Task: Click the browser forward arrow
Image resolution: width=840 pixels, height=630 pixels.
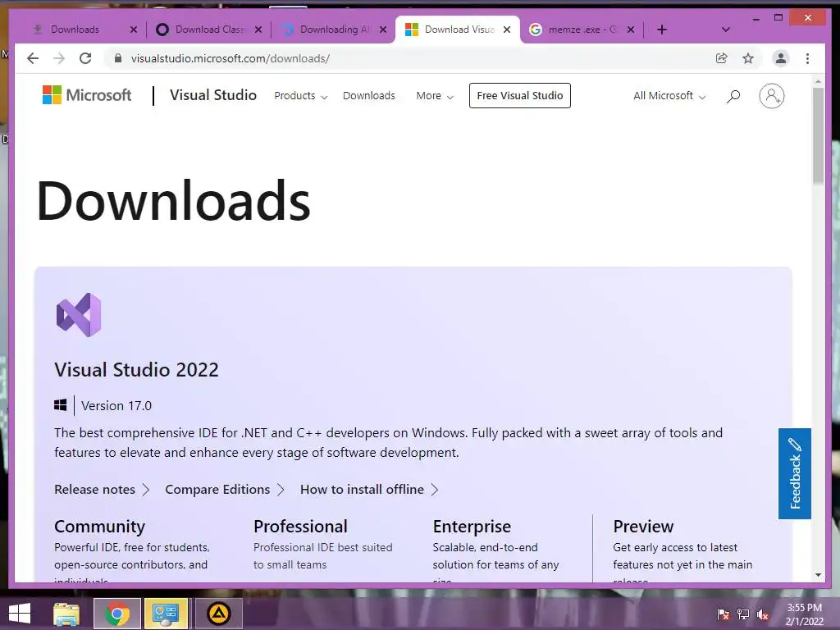Action: click(59, 58)
